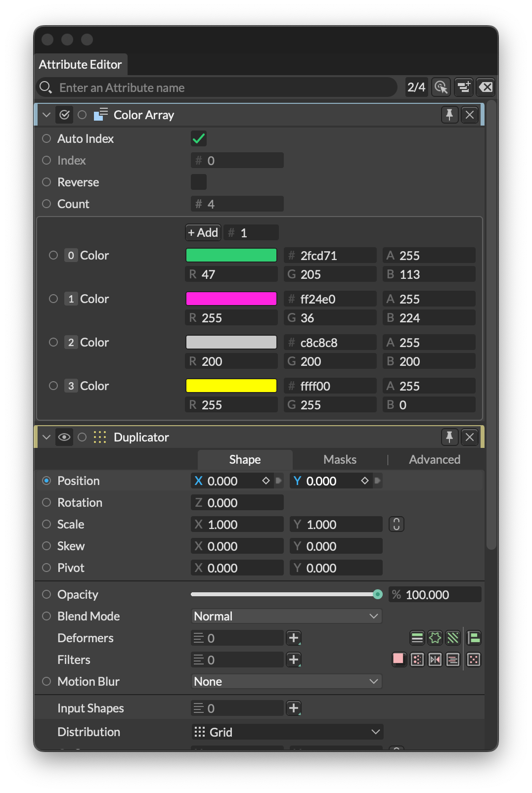Pin the Color Array panel
Viewport: 532px width, 793px height.
click(x=449, y=115)
